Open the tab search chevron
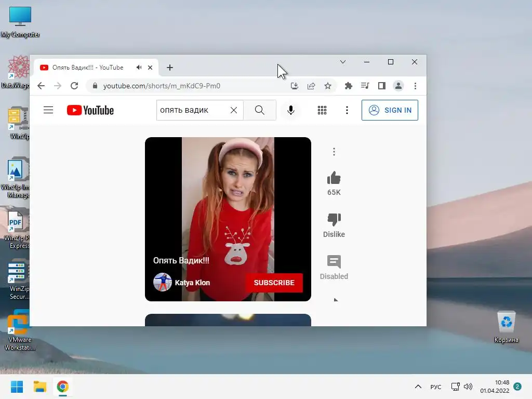This screenshot has height=399, width=532. click(x=343, y=62)
